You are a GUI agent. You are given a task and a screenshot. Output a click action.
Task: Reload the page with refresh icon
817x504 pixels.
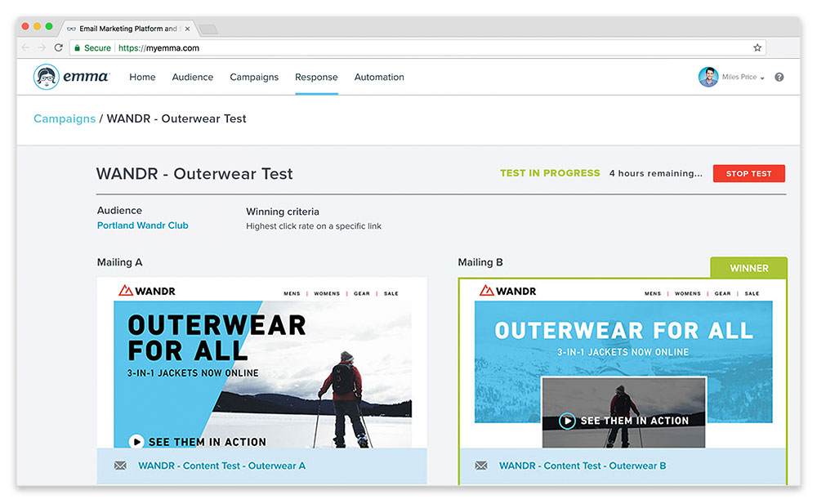(59, 48)
